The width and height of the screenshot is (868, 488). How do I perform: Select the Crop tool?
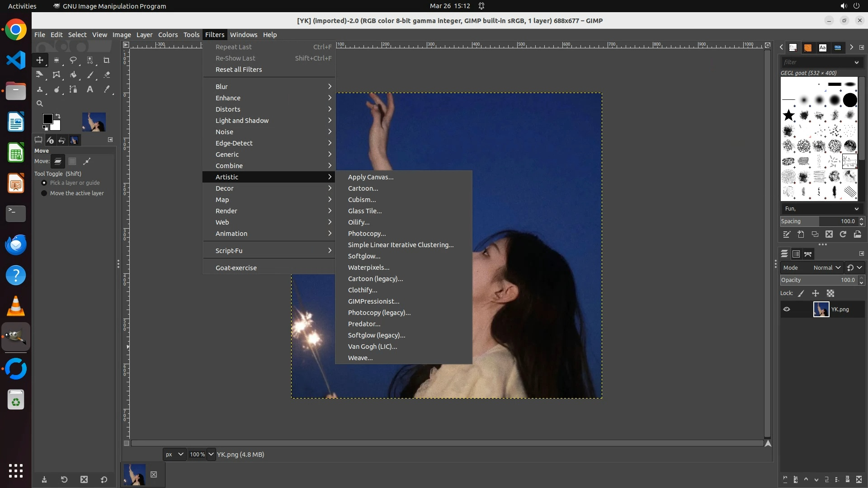[x=107, y=60]
